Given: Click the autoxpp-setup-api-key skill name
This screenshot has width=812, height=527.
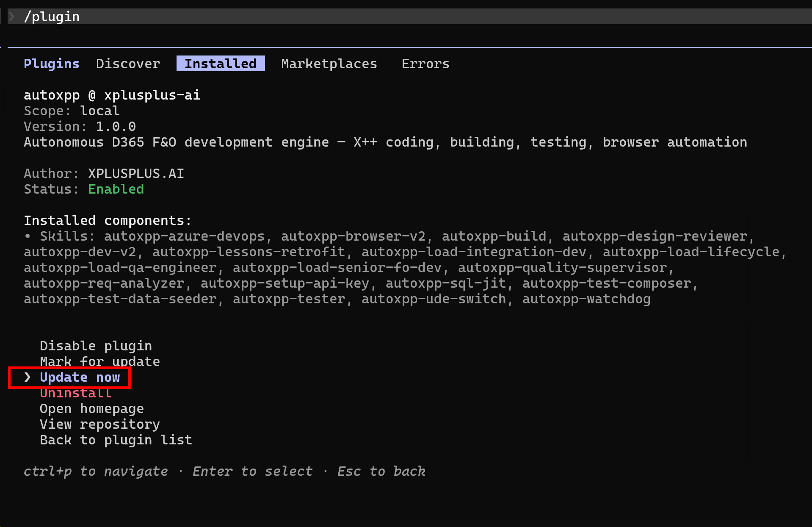Looking at the screenshot, I should coord(285,283).
